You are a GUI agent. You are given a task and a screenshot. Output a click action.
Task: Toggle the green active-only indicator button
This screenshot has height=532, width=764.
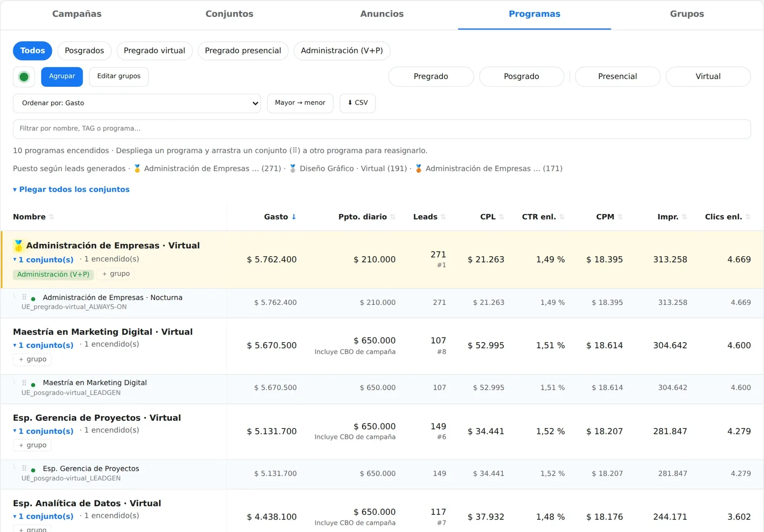[x=24, y=76]
